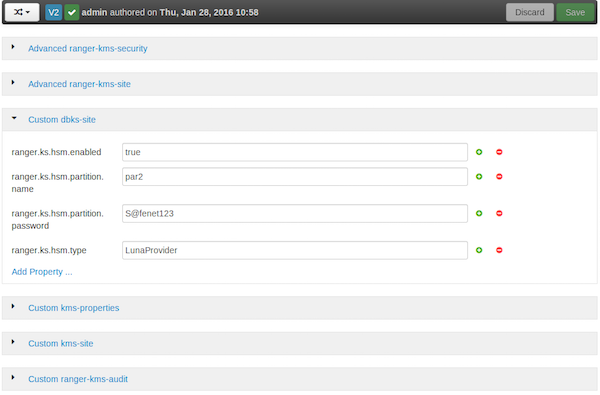Click the green checkmark current-version icon
Image resolution: width=600 pixels, height=395 pixels.
[x=72, y=13]
